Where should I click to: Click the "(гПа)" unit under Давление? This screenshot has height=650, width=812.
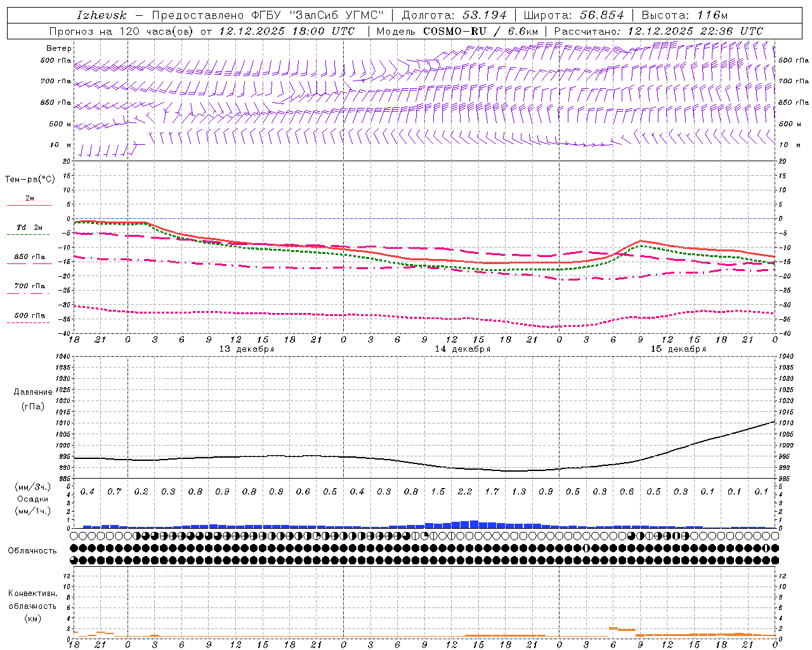tap(33, 406)
